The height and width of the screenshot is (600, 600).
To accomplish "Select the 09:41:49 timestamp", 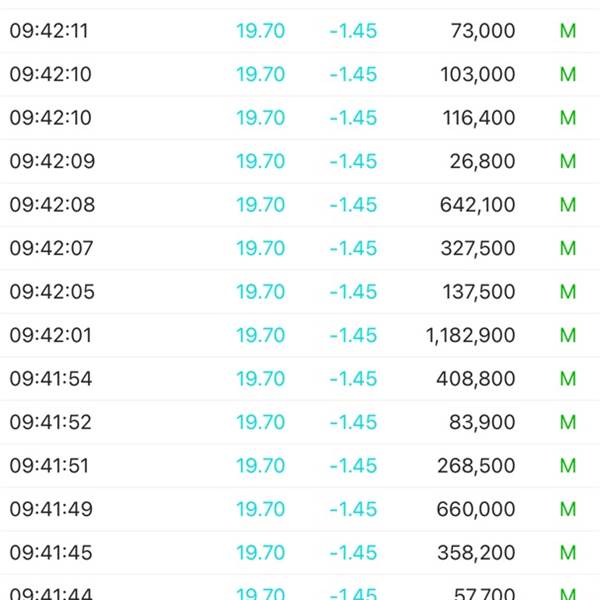I will click(x=51, y=509).
